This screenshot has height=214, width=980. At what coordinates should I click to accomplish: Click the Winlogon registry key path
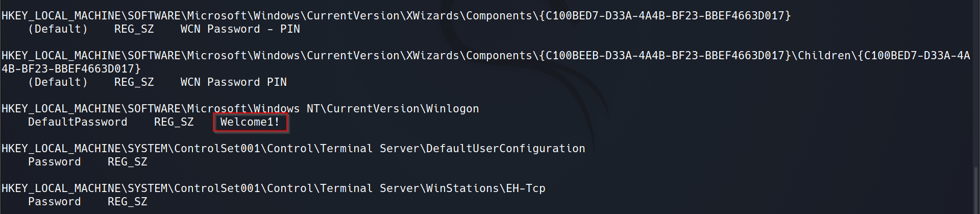(x=240, y=109)
